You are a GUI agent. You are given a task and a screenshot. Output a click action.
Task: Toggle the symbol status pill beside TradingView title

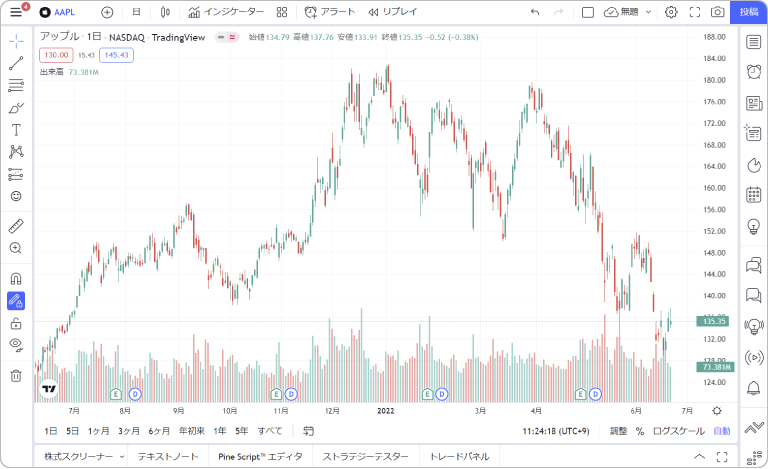pos(227,37)
